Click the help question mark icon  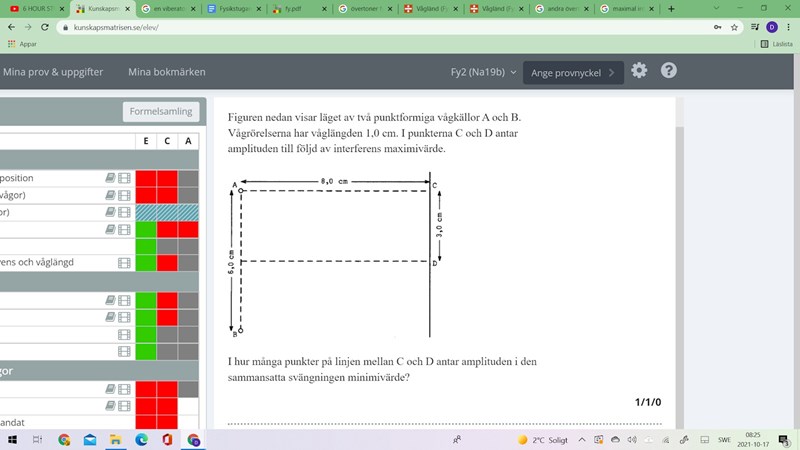669,71
